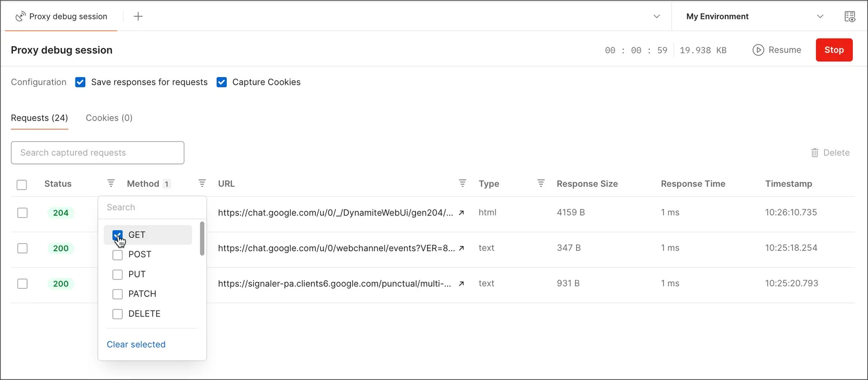The height and width of the screenshot is (380, 868).
Task: Click the 347 B response size
Action: coord(569,248)
